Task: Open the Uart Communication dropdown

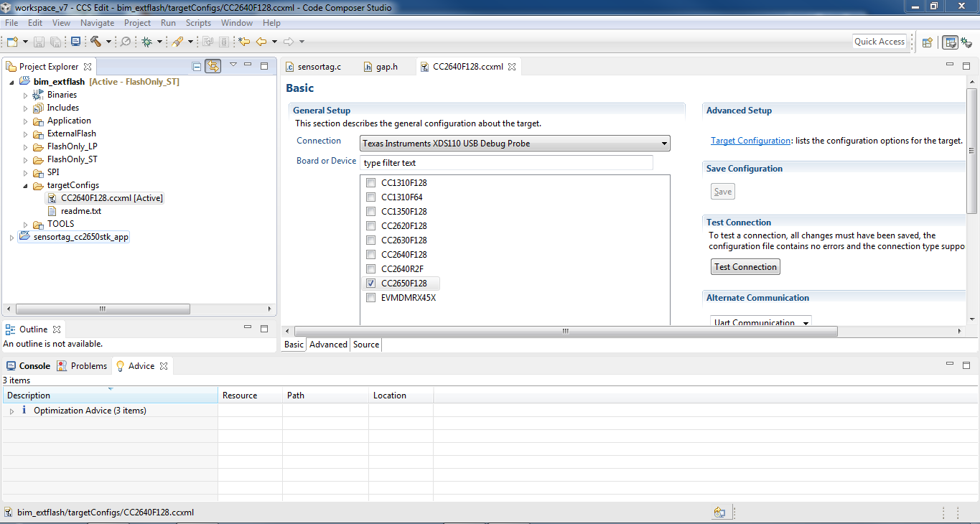Action: pos(761,322)
